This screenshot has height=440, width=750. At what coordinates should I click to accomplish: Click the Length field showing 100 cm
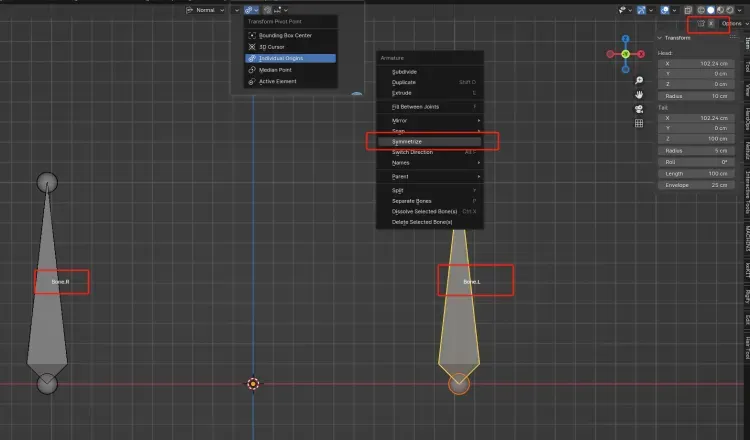pos(696,174)
